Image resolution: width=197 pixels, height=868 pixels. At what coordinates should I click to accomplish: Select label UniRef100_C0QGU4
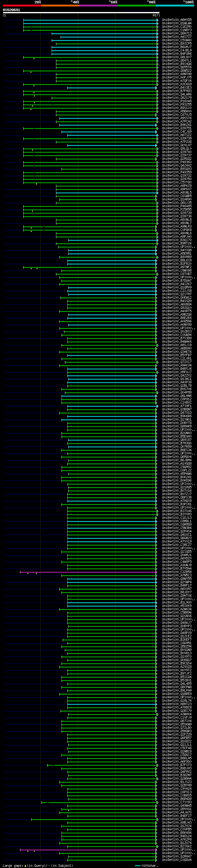point(177,860)
